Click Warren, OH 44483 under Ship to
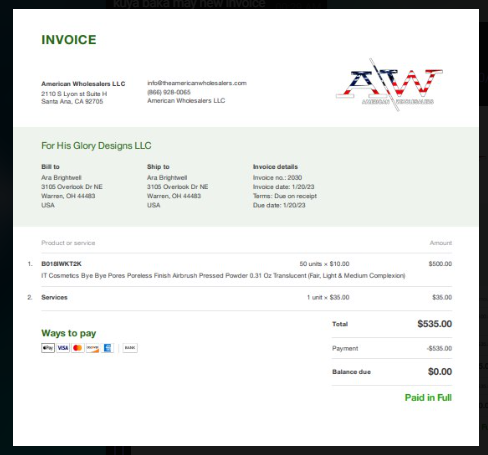This screenshot has height=455, width=488. click(x=174, y=196)
